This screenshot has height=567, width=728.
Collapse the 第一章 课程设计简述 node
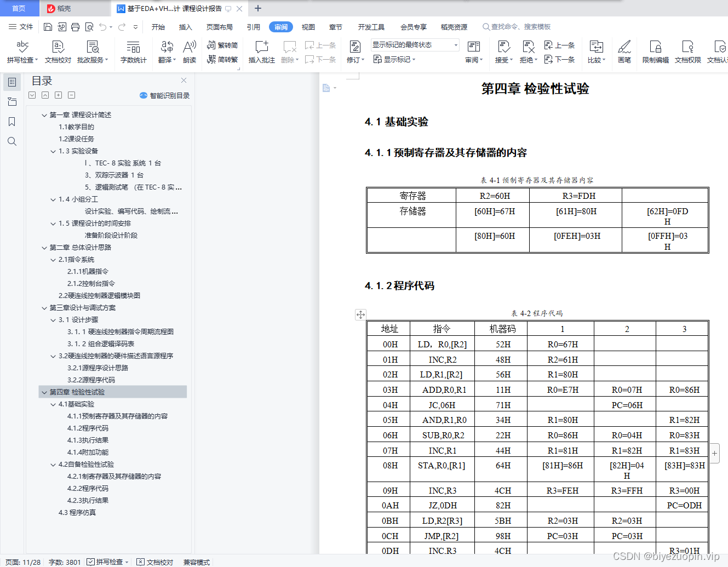[x=44, y=115]
